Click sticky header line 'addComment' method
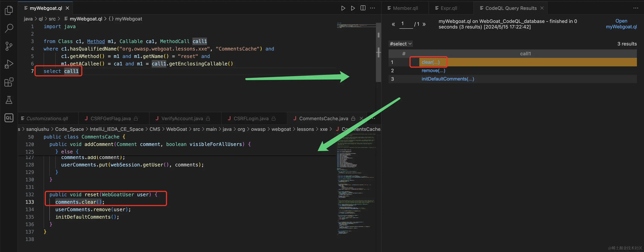The image size is (644, 252). [x=150, y=144]
